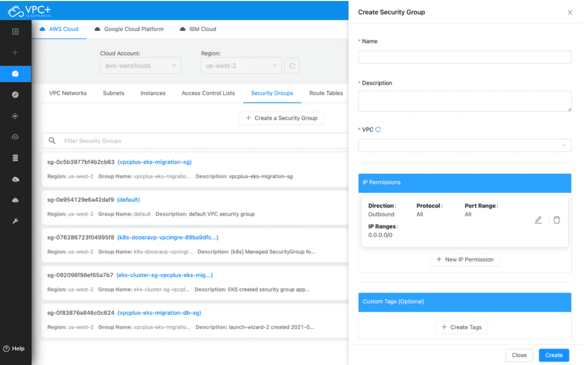The height and width of the screenshot is (365, 588).
Task: Open the Route Tables tab
Action: tap(326, 93)
